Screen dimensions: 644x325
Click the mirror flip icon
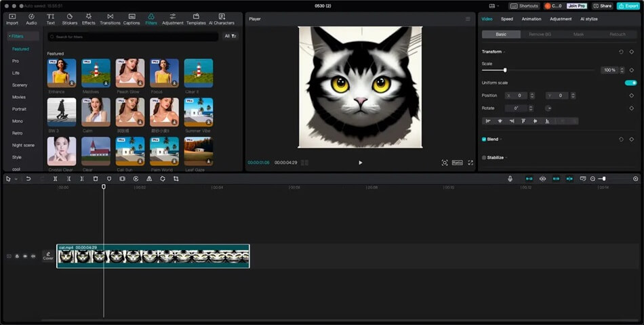coord(149,179)
